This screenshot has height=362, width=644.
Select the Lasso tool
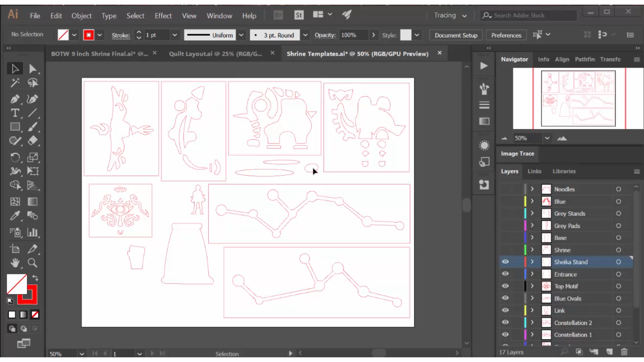pyautogui.click(x=33, y=83)
